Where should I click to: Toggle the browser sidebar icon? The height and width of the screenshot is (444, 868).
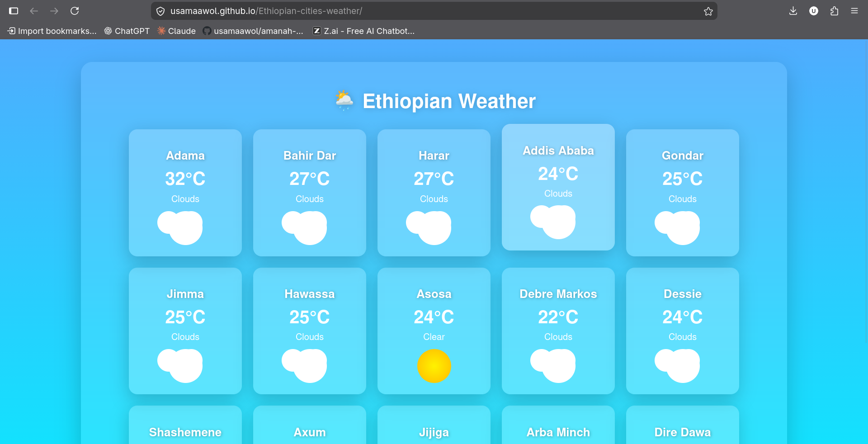tap(14, 11)
